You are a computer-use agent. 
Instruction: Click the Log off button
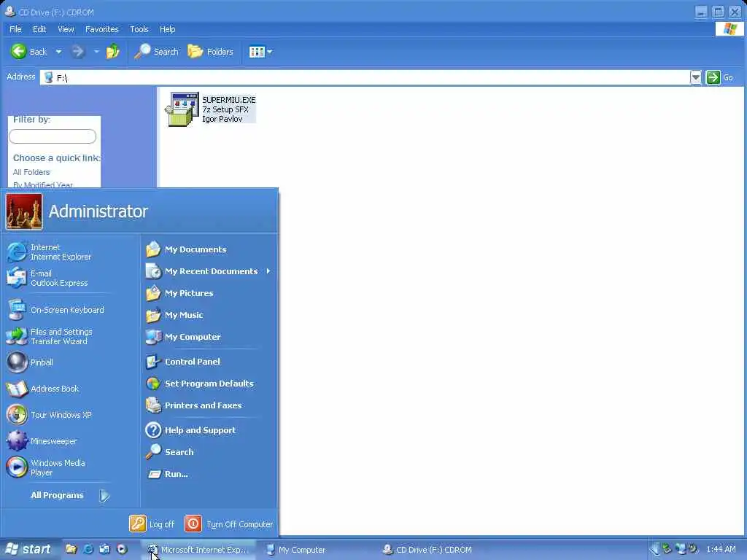click(152, 524)
